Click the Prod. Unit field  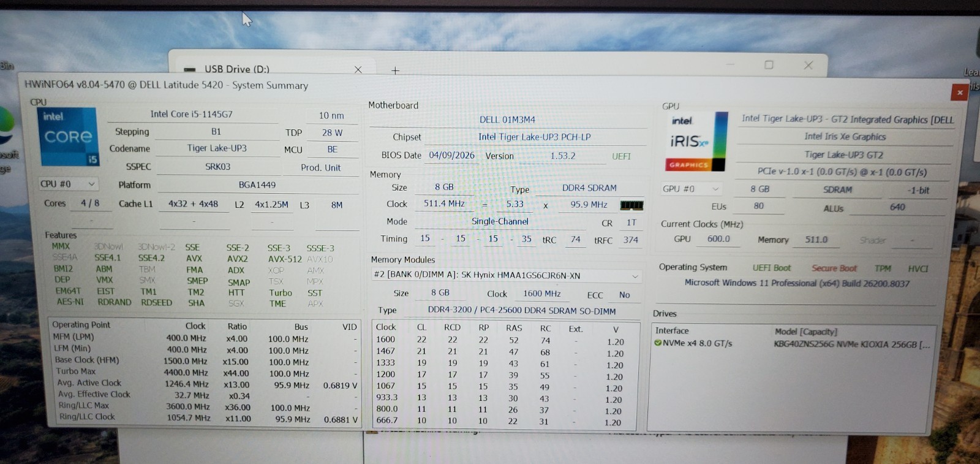[x=321, y=167]
